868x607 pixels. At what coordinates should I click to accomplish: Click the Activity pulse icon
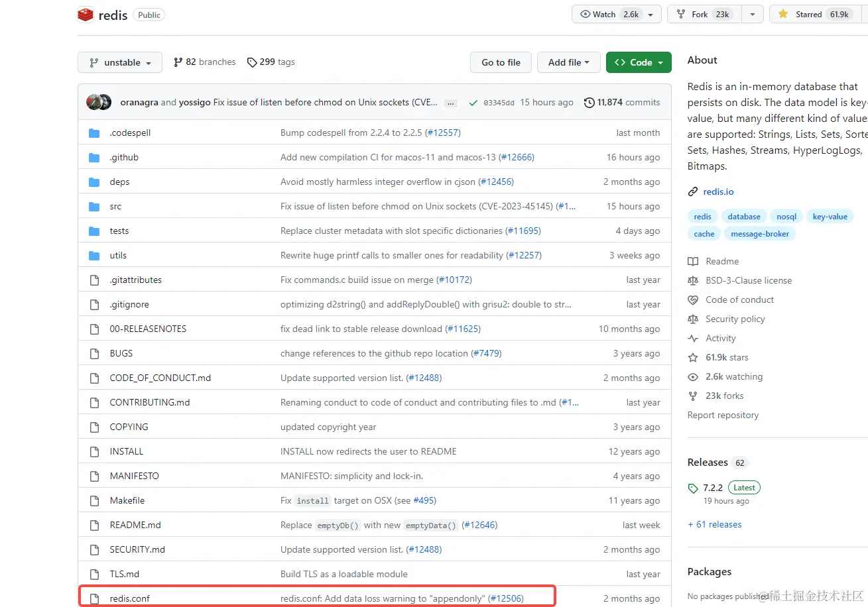693,339
